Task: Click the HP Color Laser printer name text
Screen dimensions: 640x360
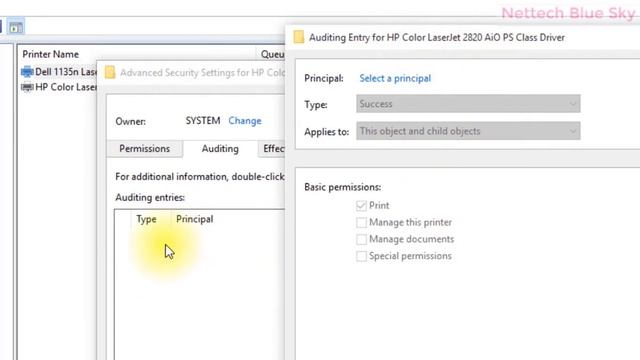Action: [x=66, y=87]
